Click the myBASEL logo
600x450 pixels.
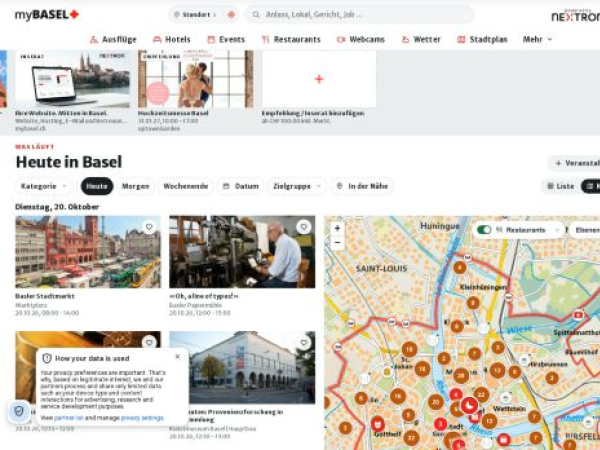47,15
